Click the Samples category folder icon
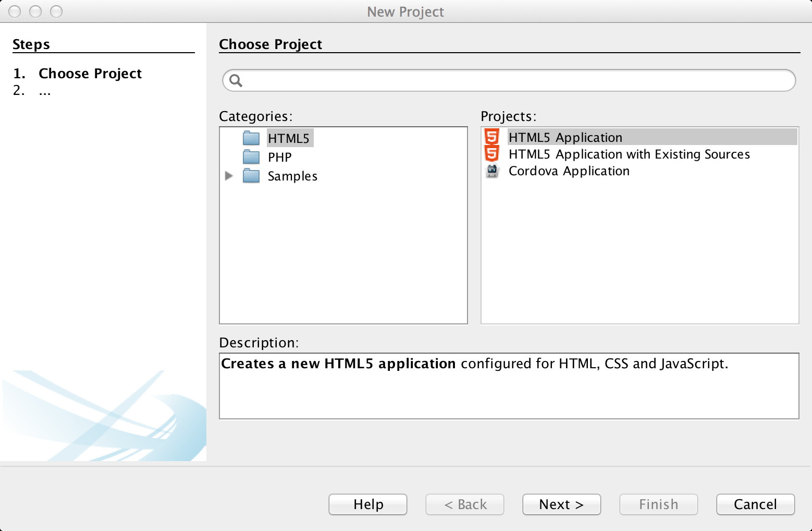Viewport: 812px width, 531px height. (251, 176)
